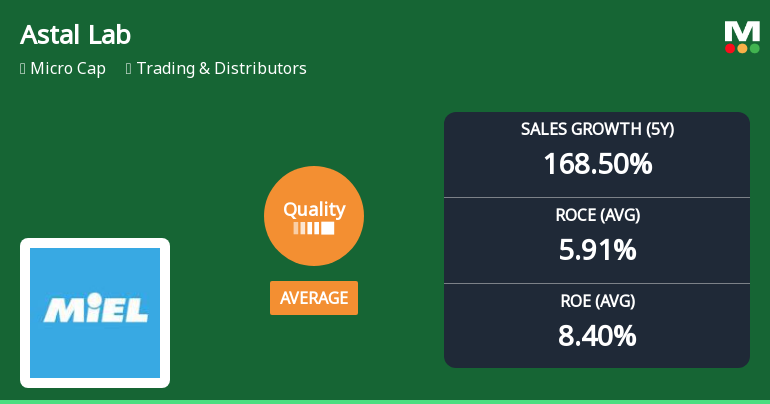The width and height of the screenshot is (770, 404).
Task: Select the 168.50% sales growth value
Action: pyautogui.click(x=596, y=163)
